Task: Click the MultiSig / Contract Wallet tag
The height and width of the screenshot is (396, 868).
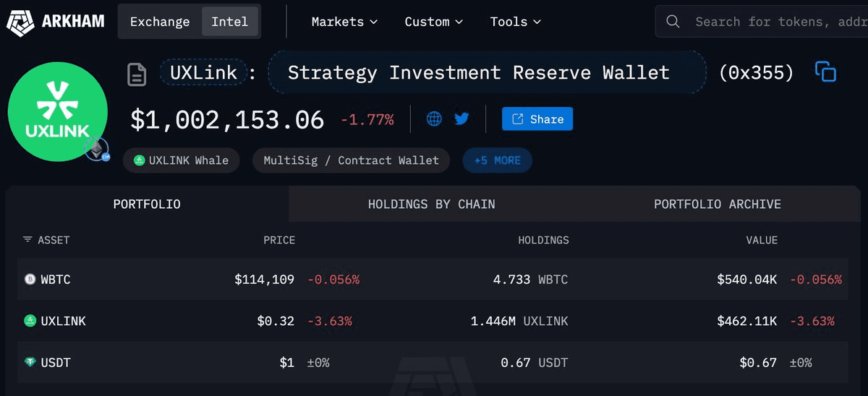Action: [x=351, y=160]
